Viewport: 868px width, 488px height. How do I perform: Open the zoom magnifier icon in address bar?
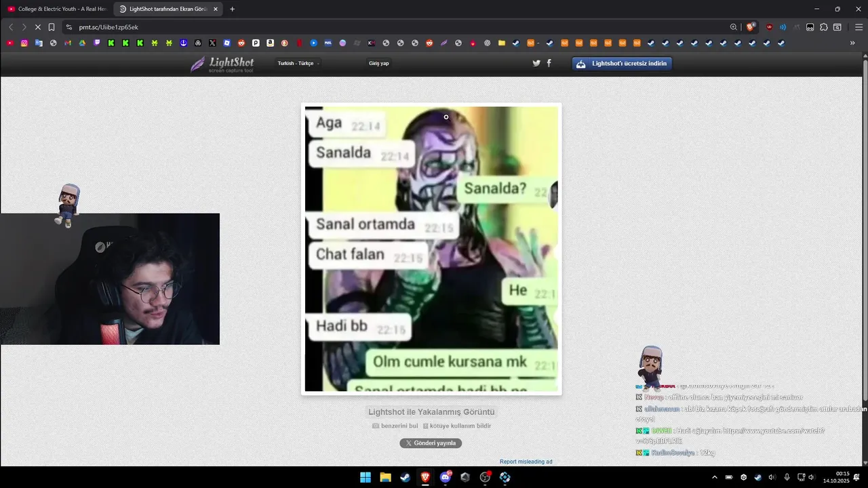(x=734, y=27)
